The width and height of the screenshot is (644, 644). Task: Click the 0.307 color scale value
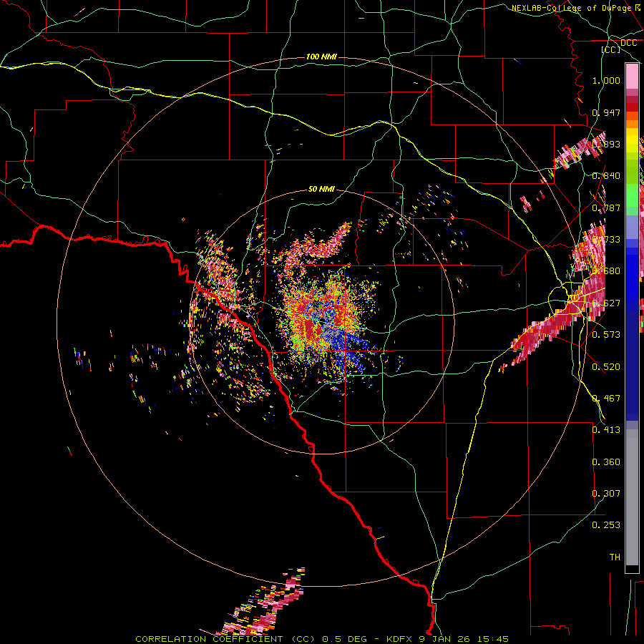[606, 493]
